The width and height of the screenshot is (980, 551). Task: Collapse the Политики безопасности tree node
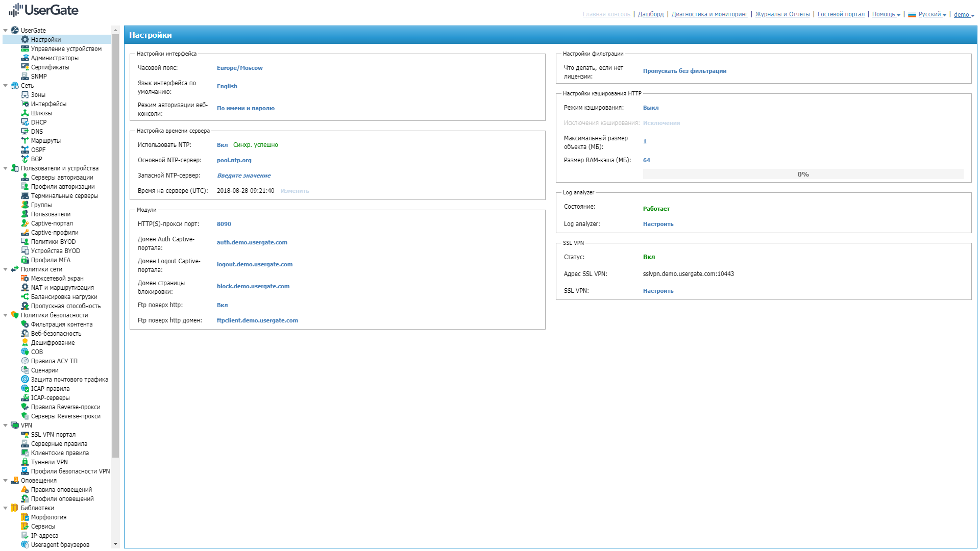point(6,315)
